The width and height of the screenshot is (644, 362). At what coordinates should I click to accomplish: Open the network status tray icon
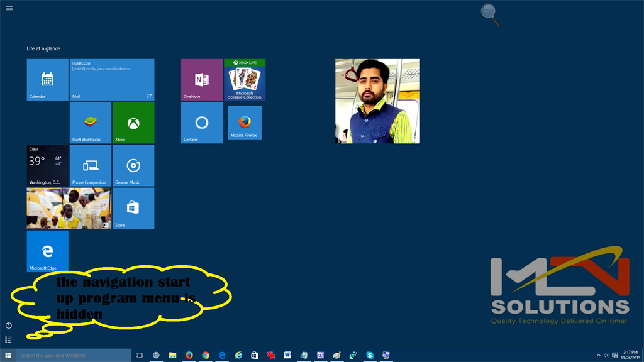[x=615, y=356]
